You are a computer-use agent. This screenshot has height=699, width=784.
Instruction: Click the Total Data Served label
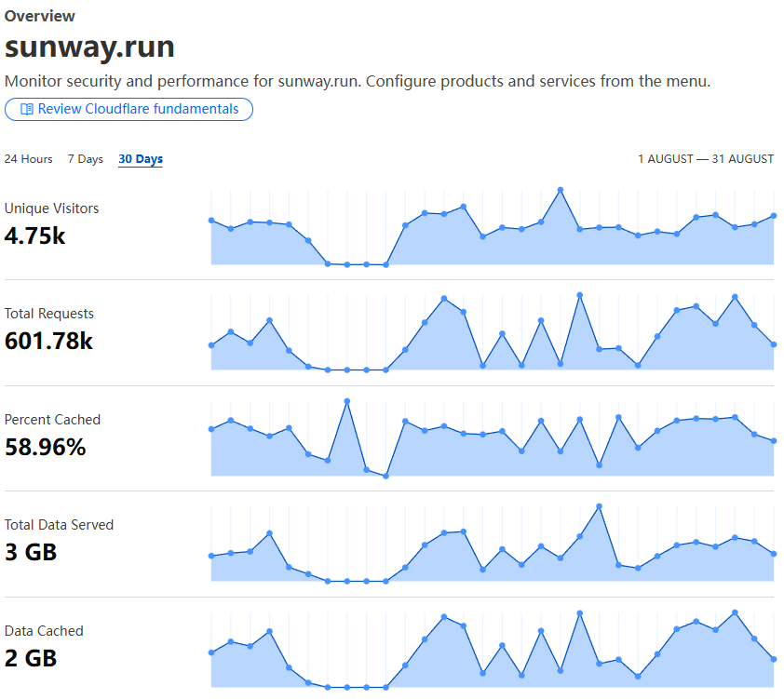[59, 525]
